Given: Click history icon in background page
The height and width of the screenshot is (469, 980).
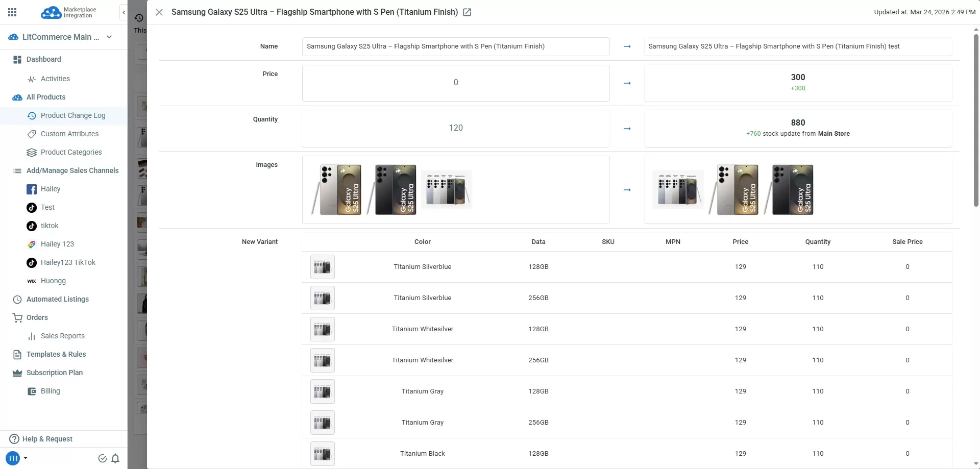Looking at the screenshot, I should coord(139,18).
